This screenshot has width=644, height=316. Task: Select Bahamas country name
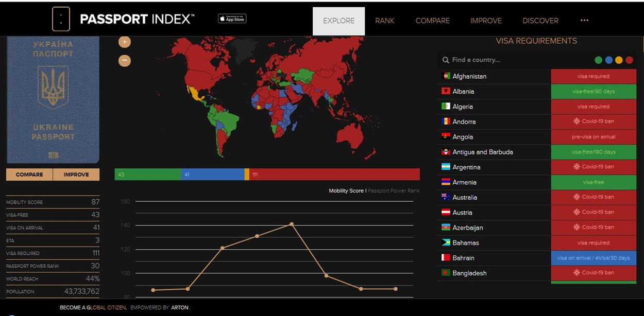[466, 242]
